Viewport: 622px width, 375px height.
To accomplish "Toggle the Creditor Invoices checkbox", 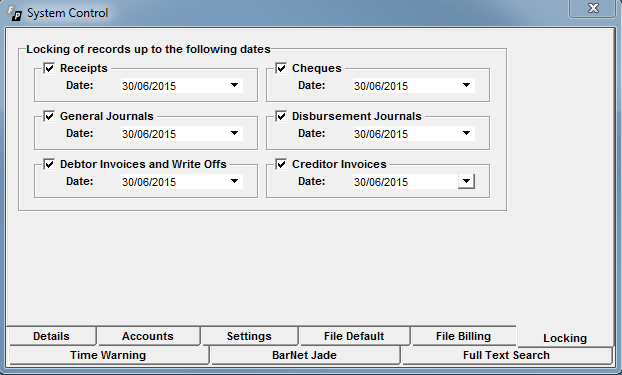I will coord(281,164).
